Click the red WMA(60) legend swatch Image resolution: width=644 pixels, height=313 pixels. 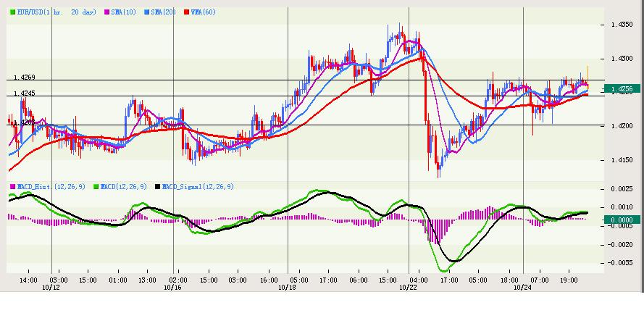pos(185,12)
